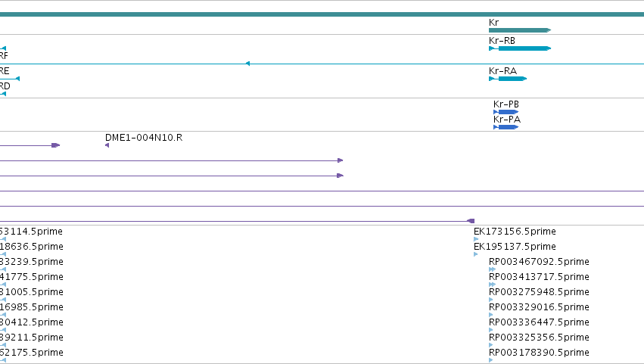The width and height of the screenshot is (644, 364).
Task: Click the label ending 33239.5prime
Action: 32,262
